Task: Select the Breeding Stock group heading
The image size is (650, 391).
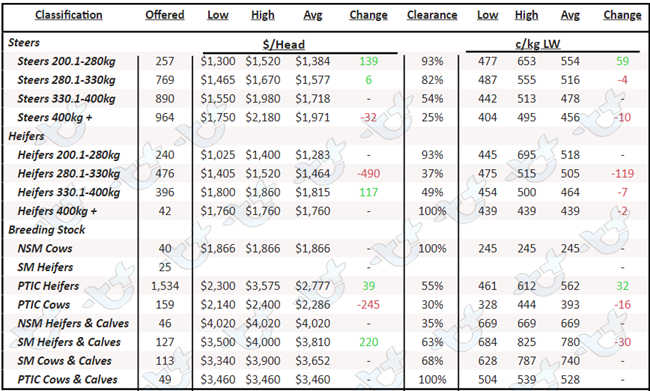Action: tap(47, 230)
